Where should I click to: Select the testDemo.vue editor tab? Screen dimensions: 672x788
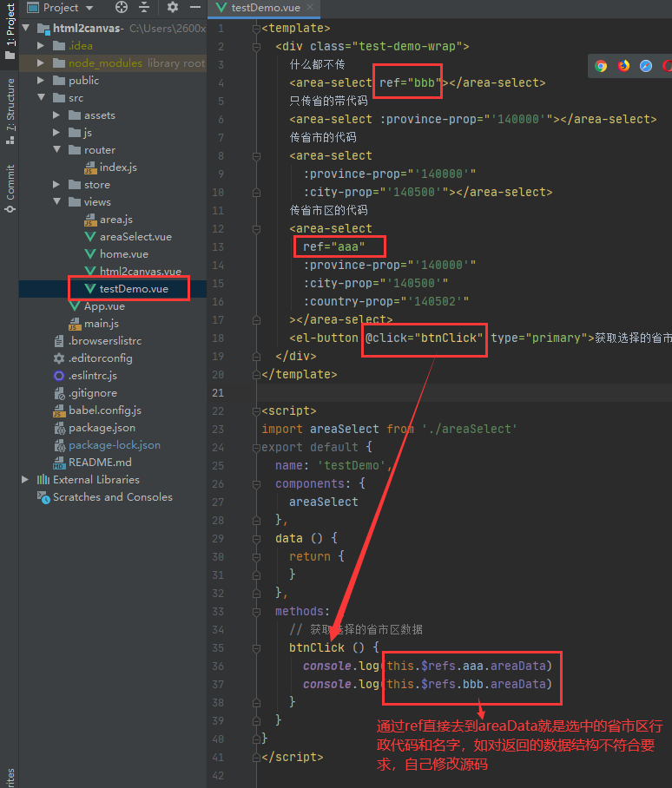(x=264, y=8)
